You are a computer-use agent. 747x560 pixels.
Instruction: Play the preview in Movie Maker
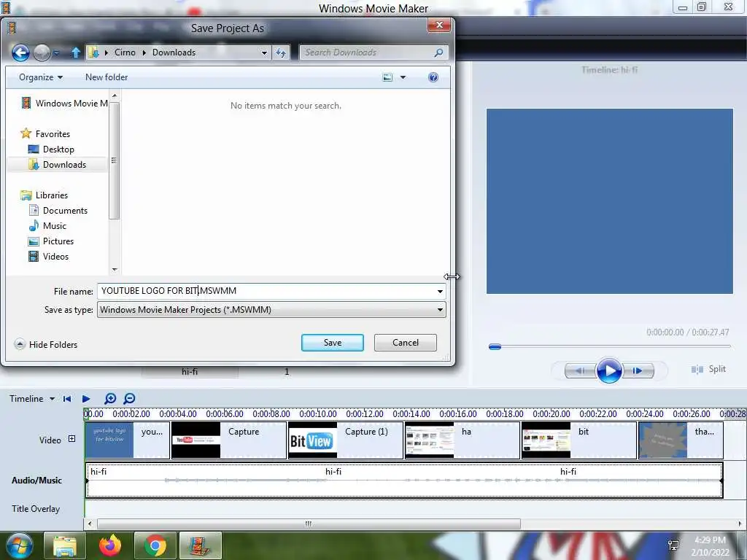(609, 370)
